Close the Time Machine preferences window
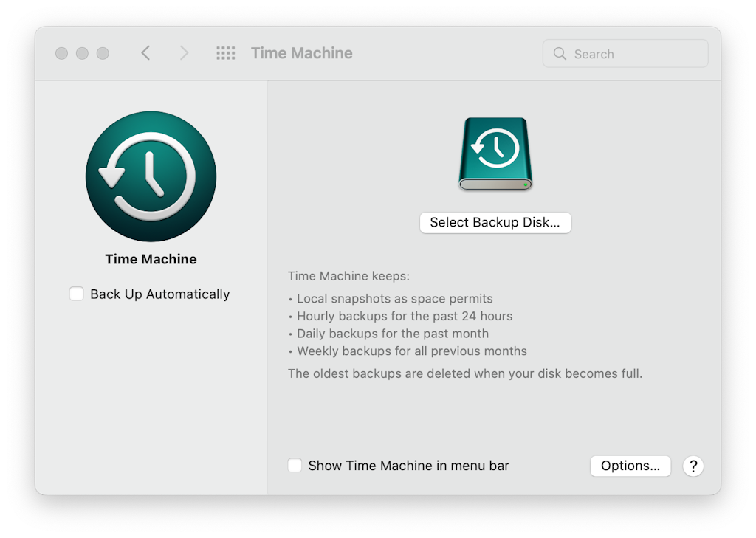Screen dimensions: 756x538 point(62,53)
